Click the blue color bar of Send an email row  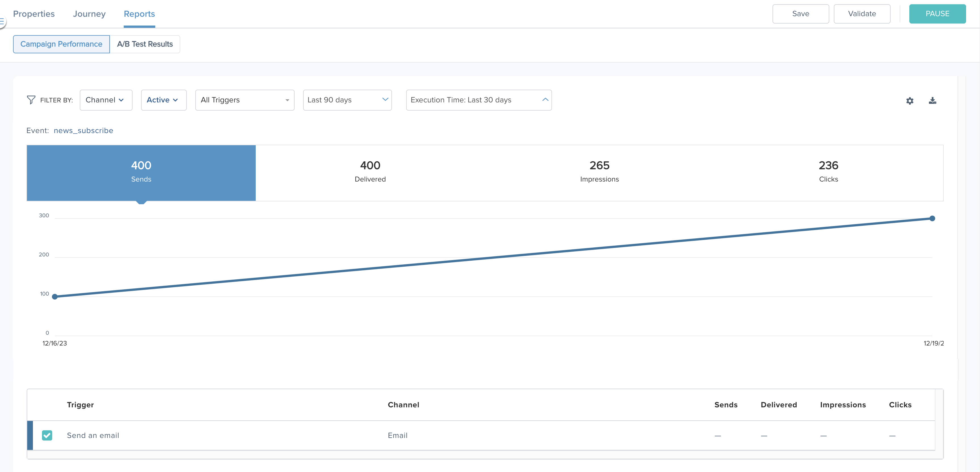30,435
